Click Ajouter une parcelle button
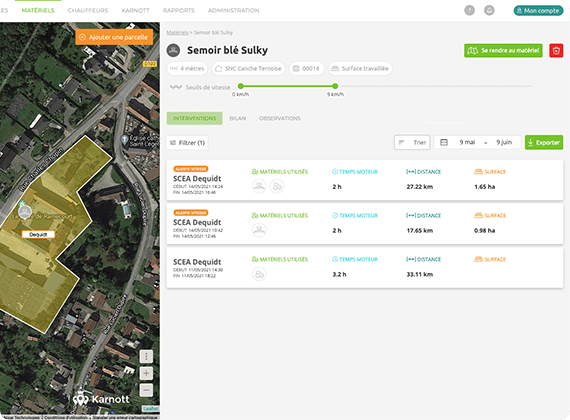This screenshot has height=420, width=570. click(114, 37)
